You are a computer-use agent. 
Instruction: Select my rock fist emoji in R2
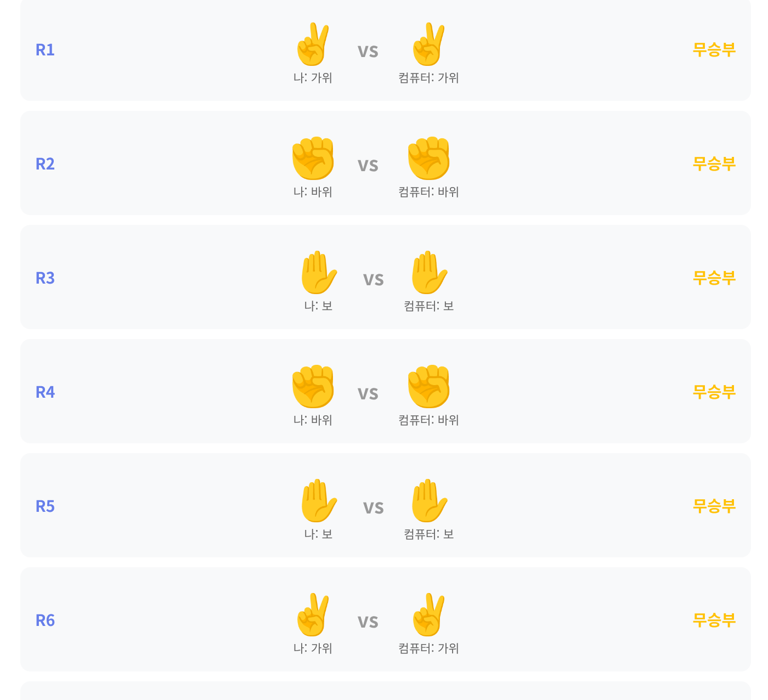pyautogui.click(x=313, y=159)
